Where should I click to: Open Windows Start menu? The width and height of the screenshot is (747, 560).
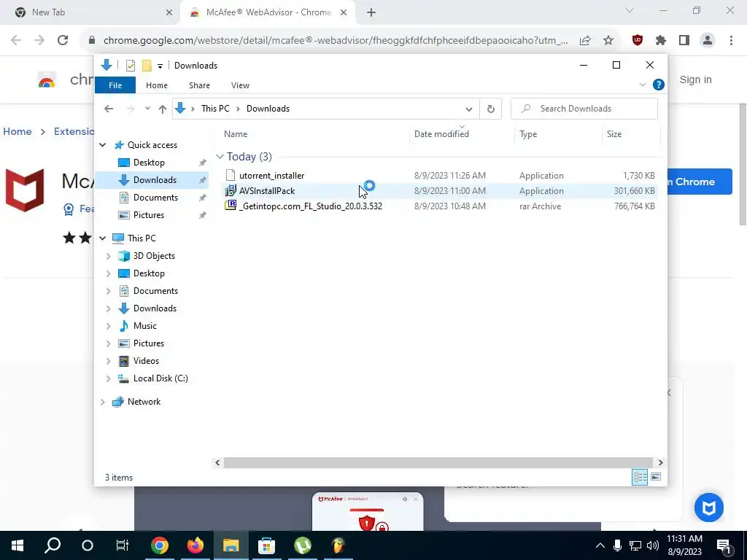(x=18, y=545)
